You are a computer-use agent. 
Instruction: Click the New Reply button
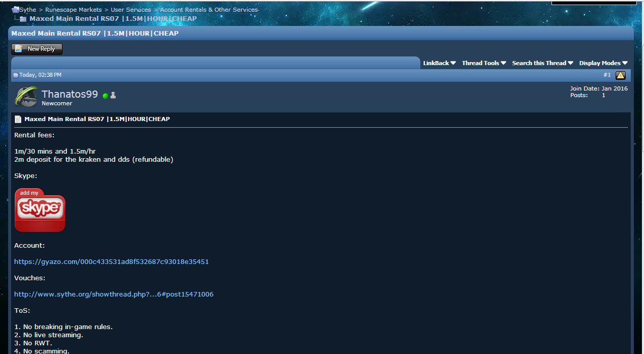click(x=37, y=49)
